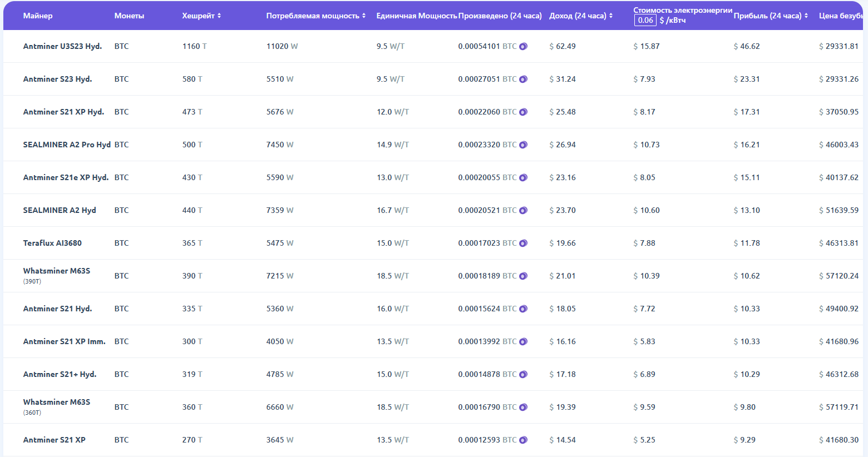Edit the electricity cost 0.06 field
Screen dimensions: 868x457
click(645, 20)
